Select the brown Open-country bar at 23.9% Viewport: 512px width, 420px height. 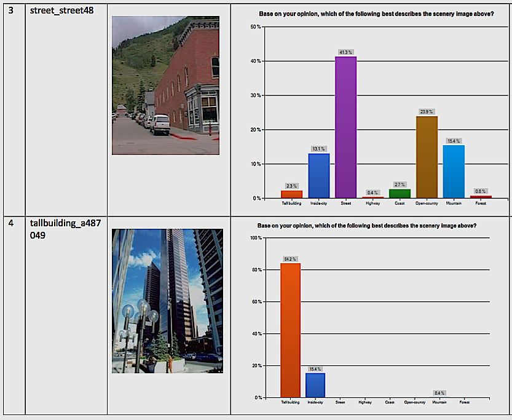pos(427,157)
